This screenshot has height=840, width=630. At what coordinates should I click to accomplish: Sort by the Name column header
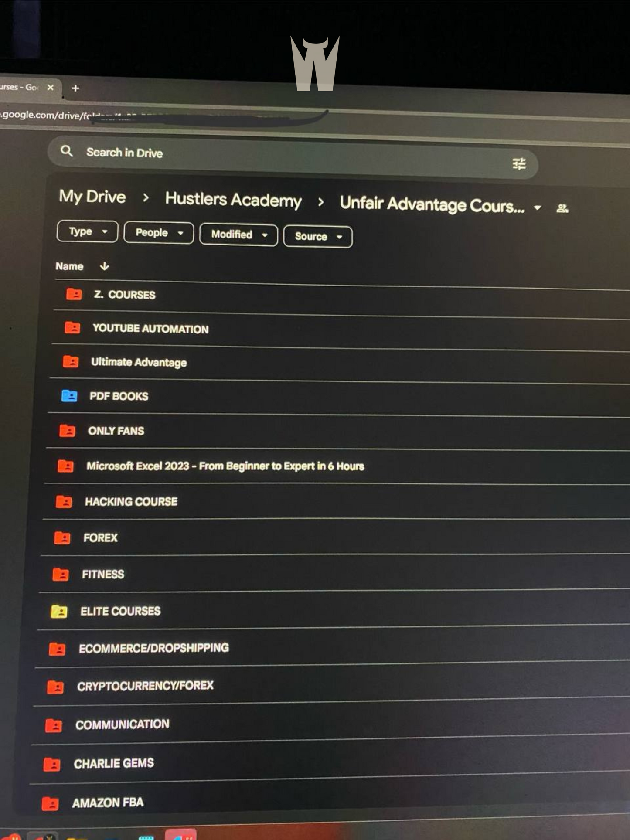[69, 266]
